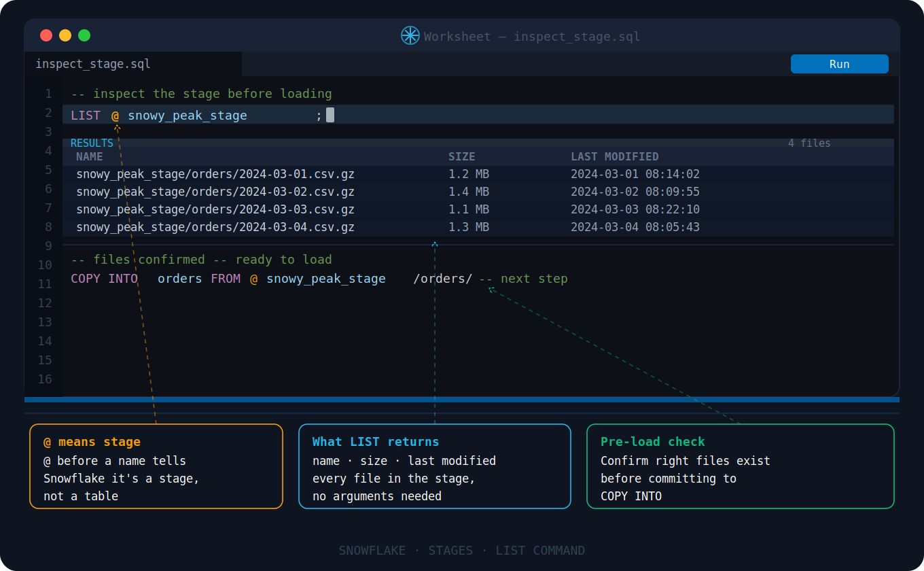Click line number 10 in the gutter
The image size is (924, 571).
(45, 265)
